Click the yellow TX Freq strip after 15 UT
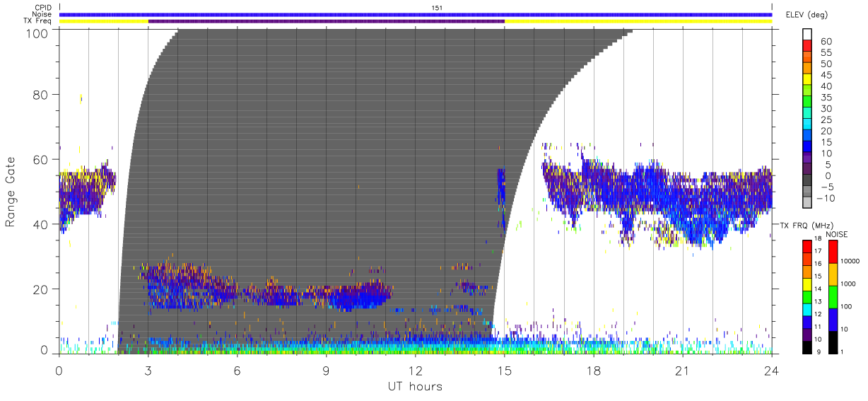 (x=638, y=21)
